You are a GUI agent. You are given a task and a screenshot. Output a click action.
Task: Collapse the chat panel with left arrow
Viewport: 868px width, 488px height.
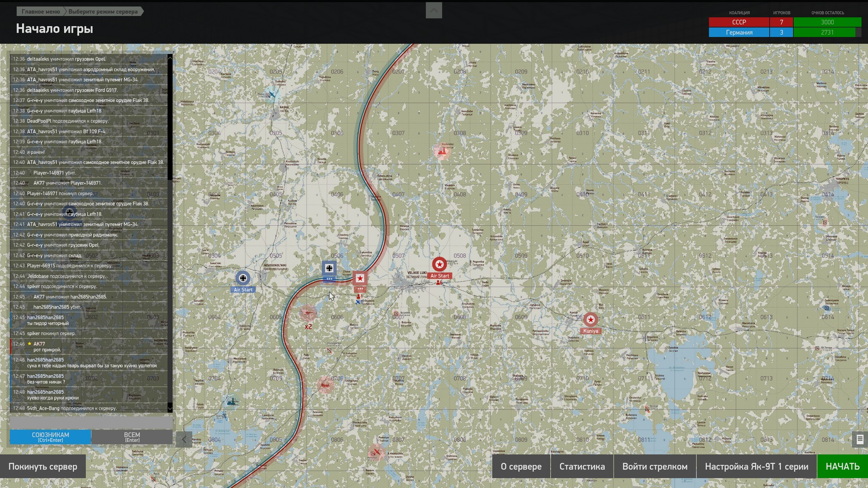point(184,439)
